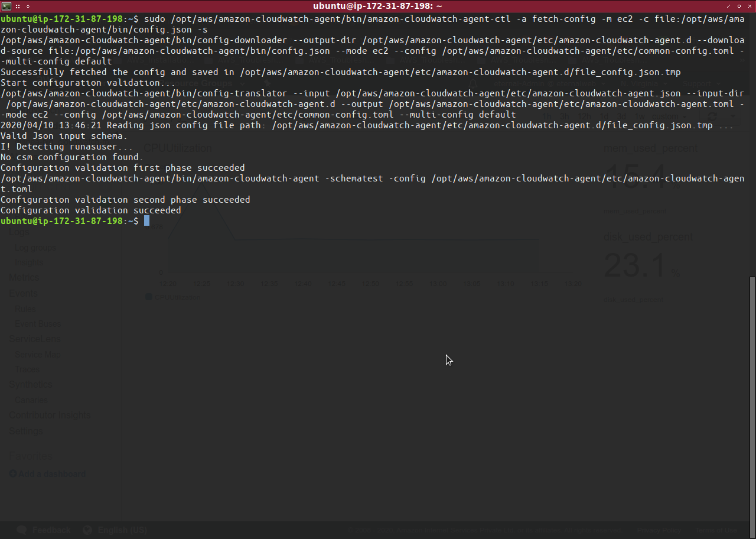
Task: Open Metrics in background CloudWatch sidebar
Action: 24,277
